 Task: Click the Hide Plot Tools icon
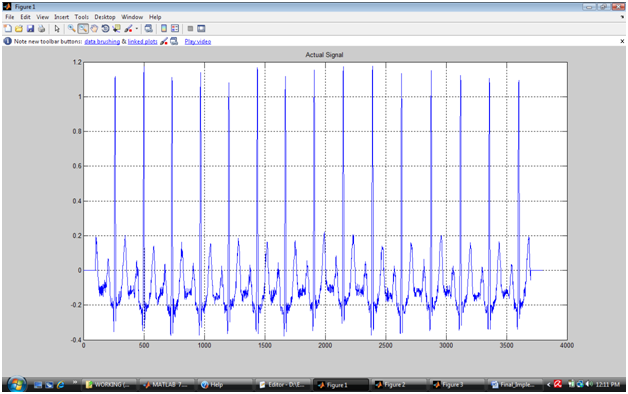190,28
